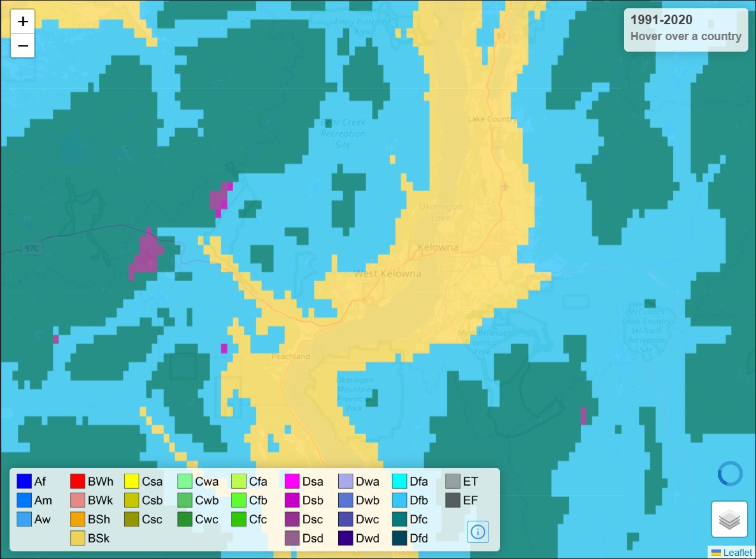Click the BWh red legend swatch

tap(78, 481)
